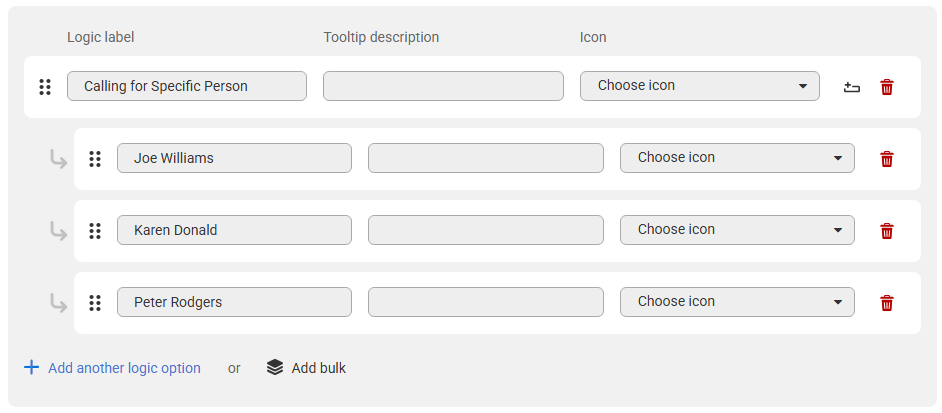This screenshot has width=942, height=413.
Task: Delete the Karen Donald option
Action: point(886,231)
